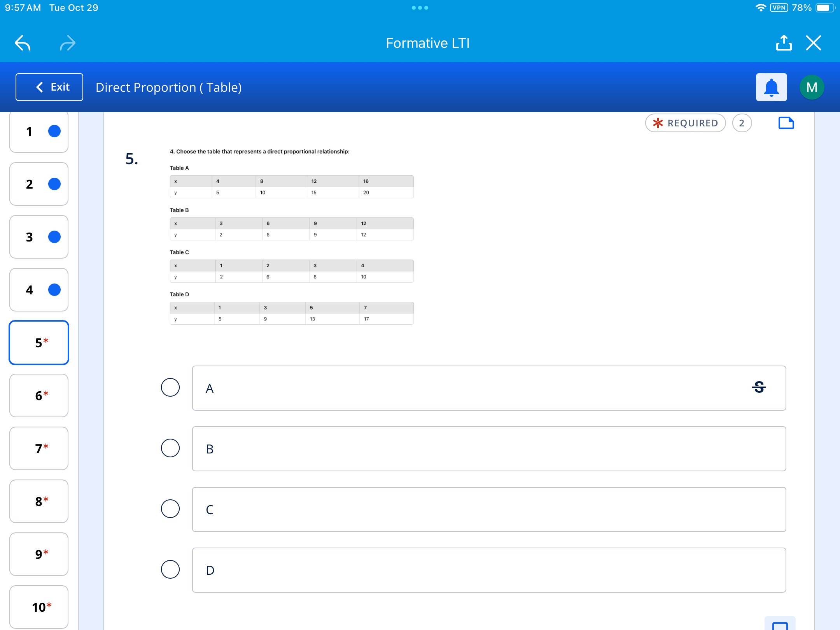Open the notifications bell

click(x=772, y=87)
